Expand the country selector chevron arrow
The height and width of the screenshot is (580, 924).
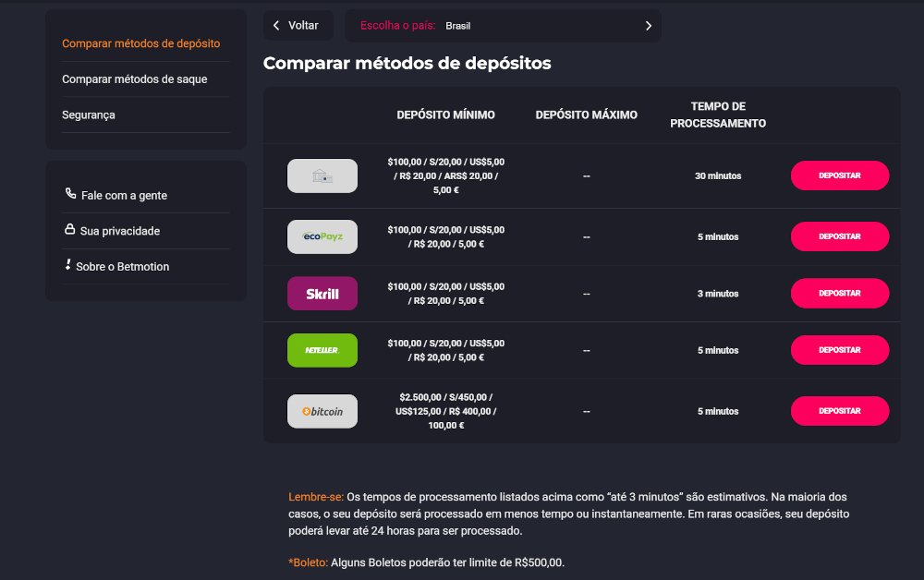pyautogui.click(x=648, y=26)
